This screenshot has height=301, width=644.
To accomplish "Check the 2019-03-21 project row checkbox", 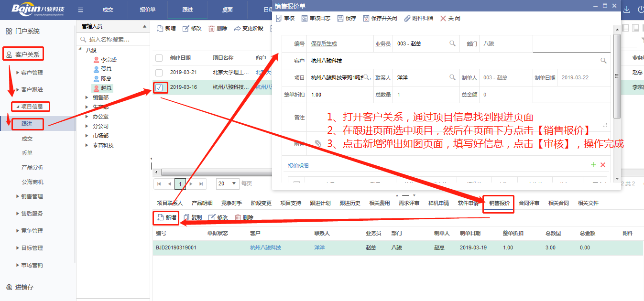I will coord(159,73).
